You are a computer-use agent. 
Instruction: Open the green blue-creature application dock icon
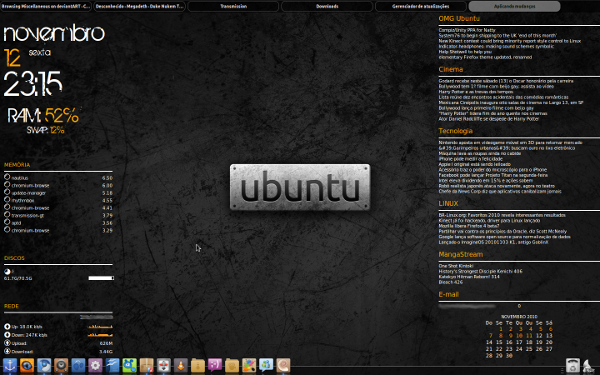(129, 365)
